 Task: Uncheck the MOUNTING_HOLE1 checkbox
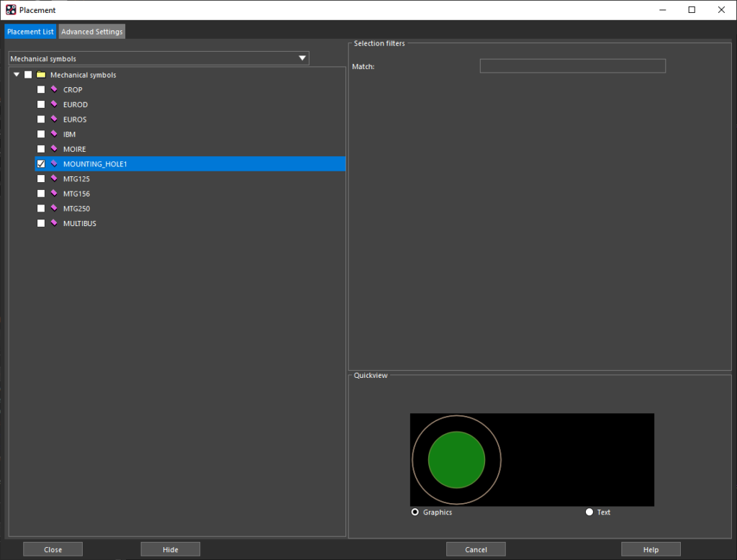coord(41,163)
